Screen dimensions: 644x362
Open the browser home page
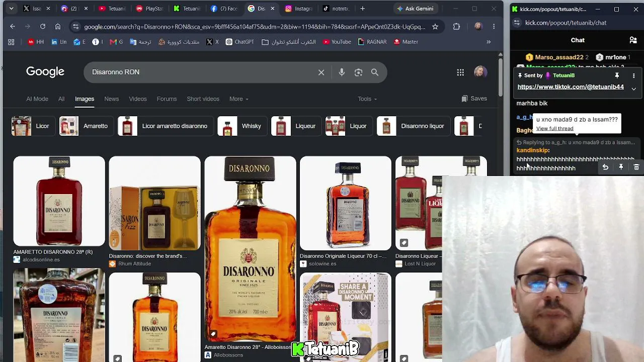pyautogui.click(x=58, y=27)
